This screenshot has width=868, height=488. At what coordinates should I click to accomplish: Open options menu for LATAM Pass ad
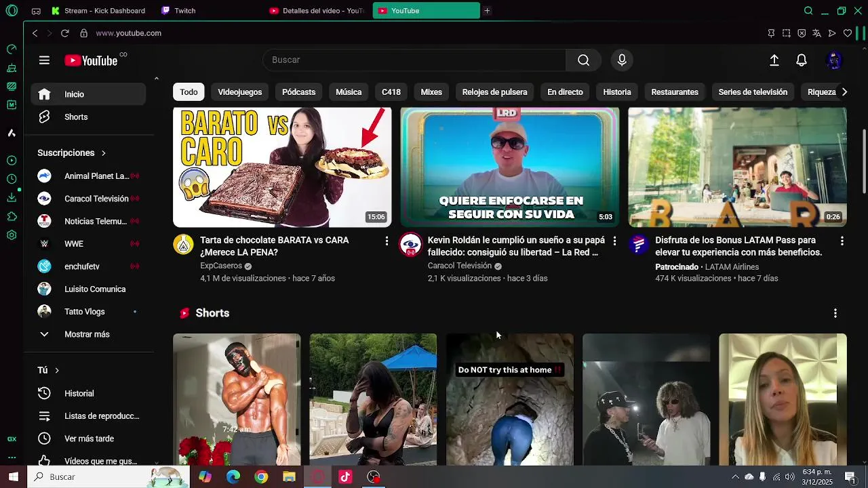842,241
